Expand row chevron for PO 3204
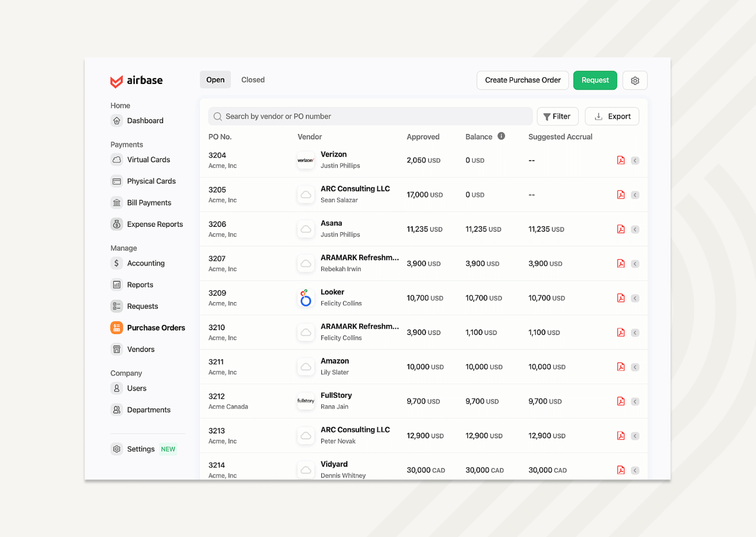Screen dimensions: 756x537 click(x=635, y=160)
